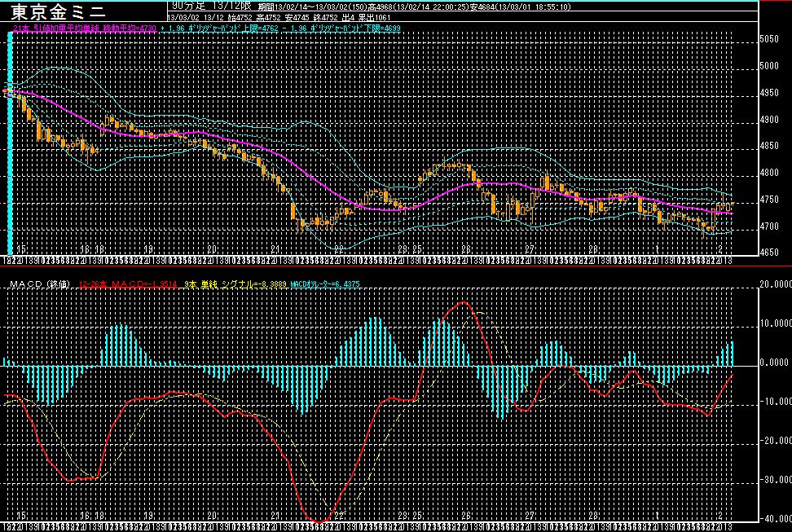The height and width of the screenshot is (532, 792).
Task: Click the 0.0000 MACD axis label
Action: [x=776, y=363]
